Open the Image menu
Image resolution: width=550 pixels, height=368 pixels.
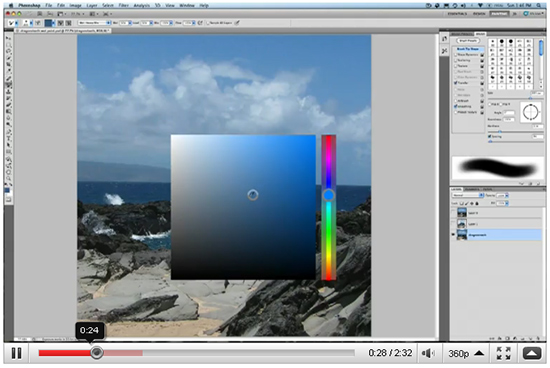click(x=75, y=6)
